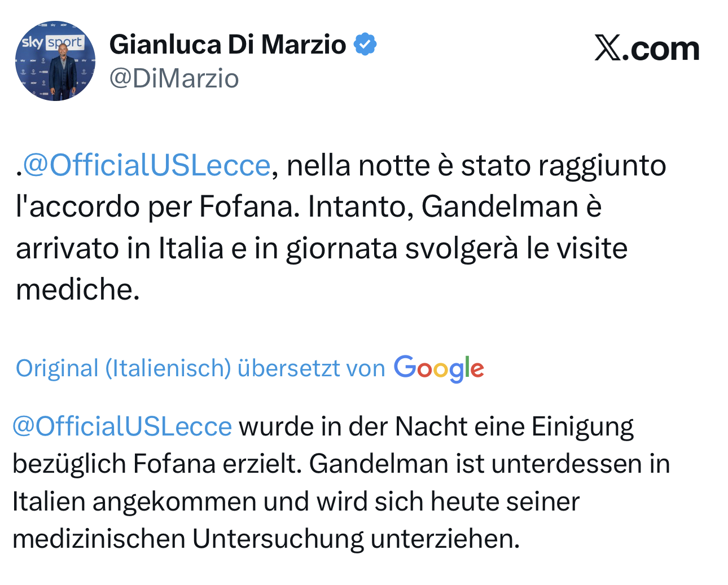728x585 pixels.
Task: Click the blue verified checkmark badge
Action: tap(365, 45)
